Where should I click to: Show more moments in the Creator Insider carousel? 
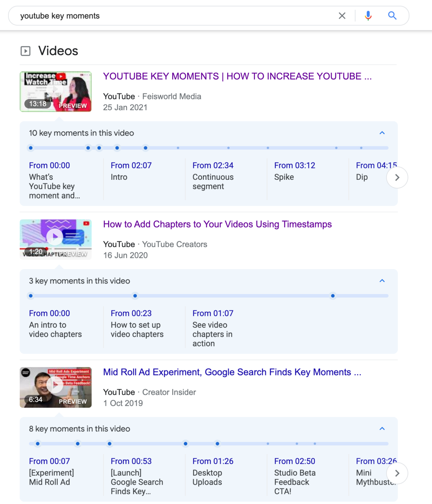click(397, 473)
